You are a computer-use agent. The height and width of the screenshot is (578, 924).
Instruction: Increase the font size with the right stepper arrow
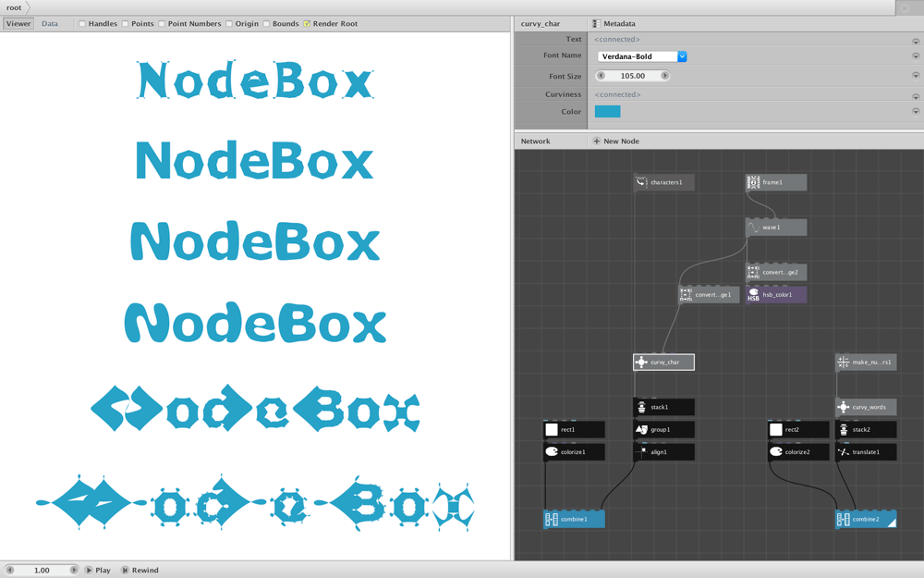[664, 76]
